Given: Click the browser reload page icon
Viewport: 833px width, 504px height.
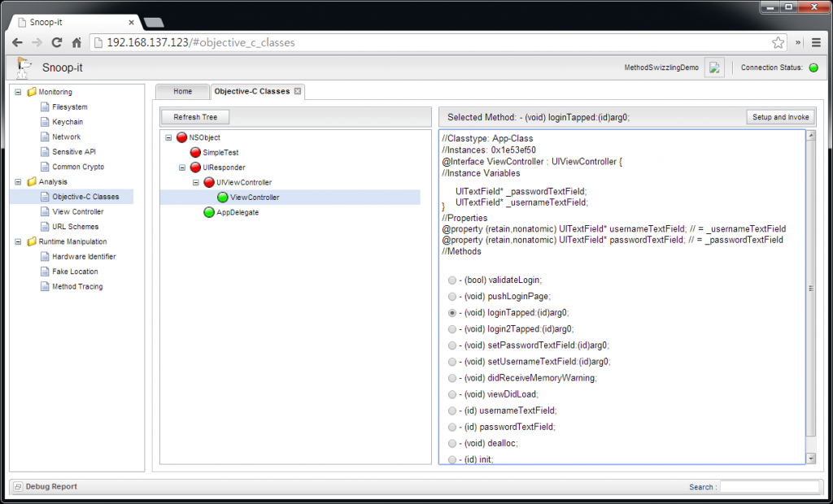Looking at the screenshot, I should click(57, 42).
